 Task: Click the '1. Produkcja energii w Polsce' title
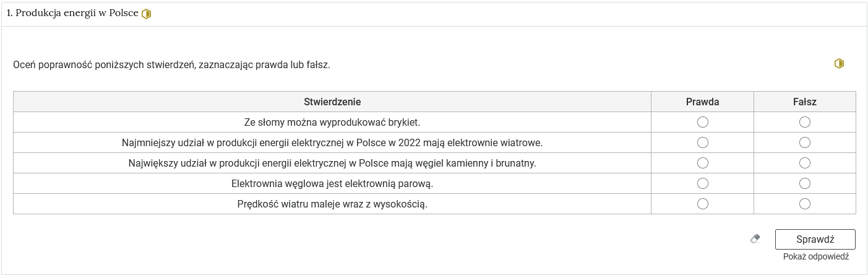pyautogui.click(x=72, y=14)
